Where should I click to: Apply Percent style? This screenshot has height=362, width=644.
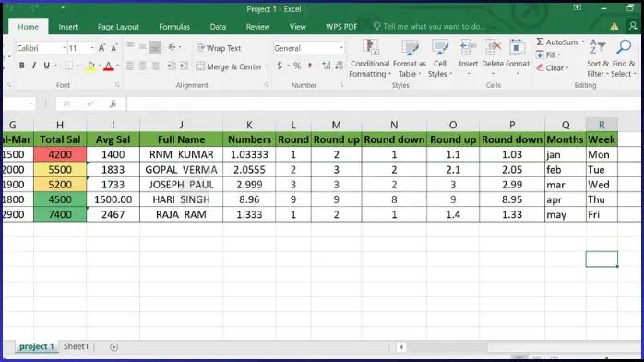coord(297,66)
